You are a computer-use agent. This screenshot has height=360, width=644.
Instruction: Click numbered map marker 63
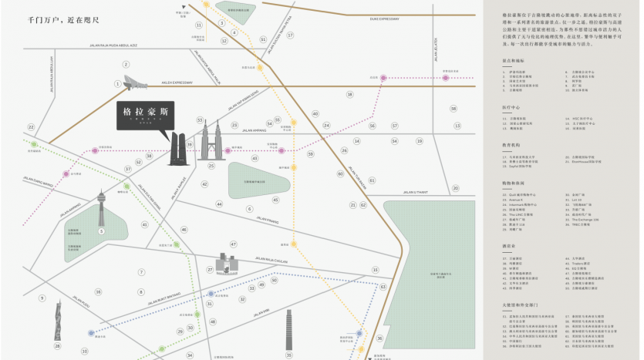click(x=383, y=287)
